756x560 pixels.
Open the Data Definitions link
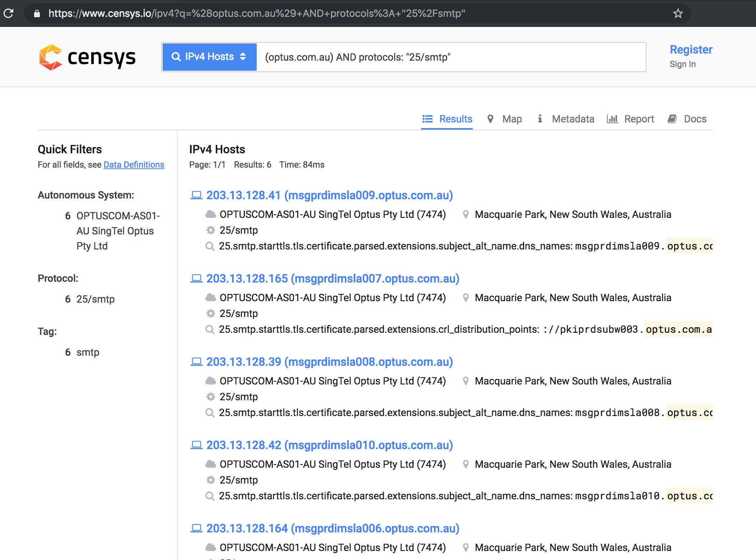click(x=134, y=165)
